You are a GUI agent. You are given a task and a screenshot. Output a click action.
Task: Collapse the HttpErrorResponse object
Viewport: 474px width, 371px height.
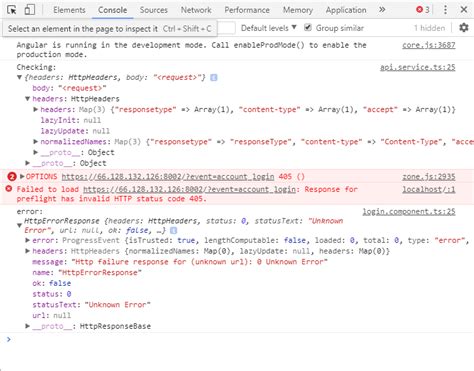(19, 226)
